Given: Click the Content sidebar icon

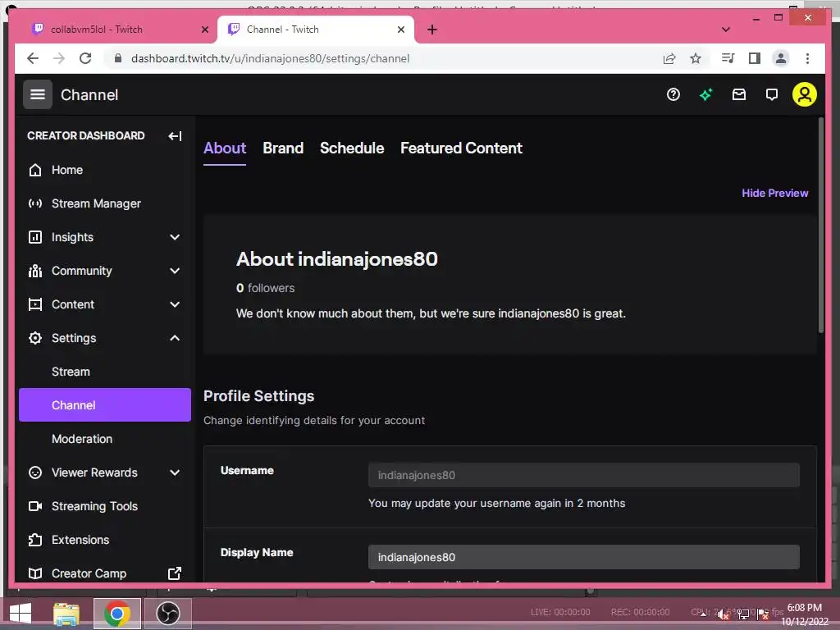Looking at the screenshot, I should coord(34,305).
